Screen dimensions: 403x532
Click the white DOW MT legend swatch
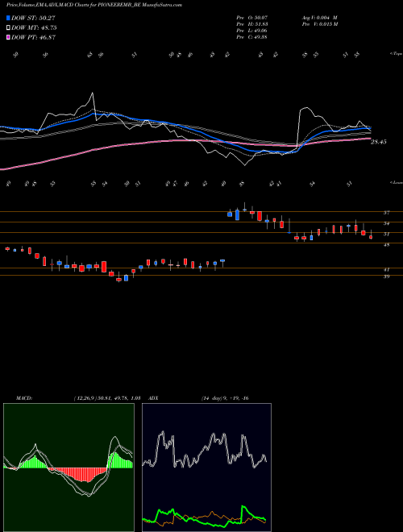tap(8, 28)
